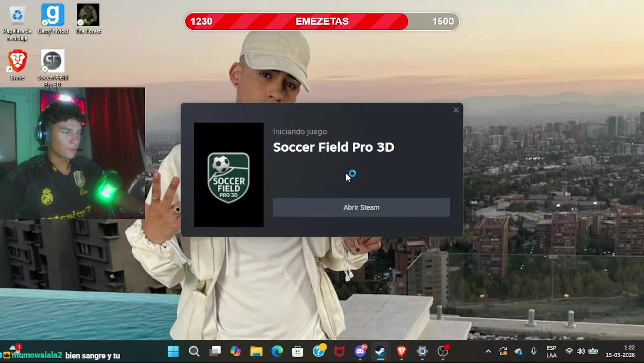Viewport: 644px width, 363px height.
Task: Switch to OBS Studio in taskbar
Action: (x=443, y=351)
